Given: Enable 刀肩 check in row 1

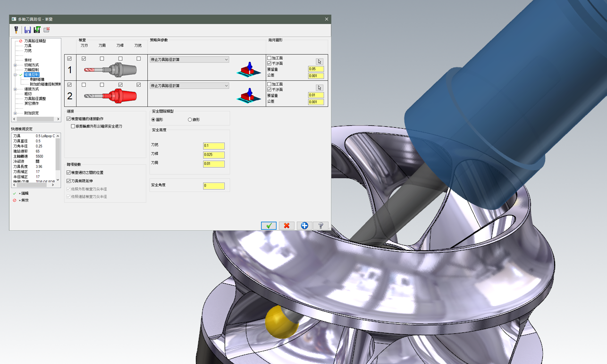Looking at the screenshot, I should [x=102, y=59].
